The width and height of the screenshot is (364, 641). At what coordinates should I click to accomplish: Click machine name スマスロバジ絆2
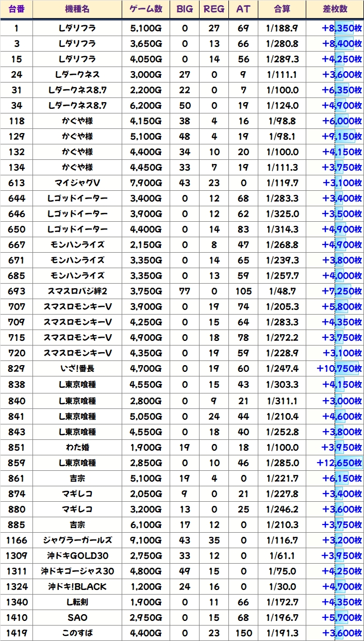click(77, 291)
